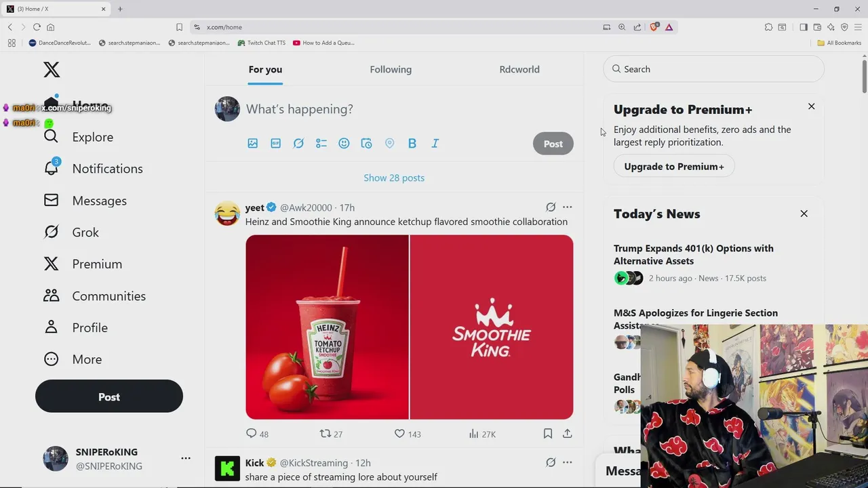Viewport: 868px width, 488px height.
Task: Open the browser sidebar panel toggle
Action: [x=804, y=27]
